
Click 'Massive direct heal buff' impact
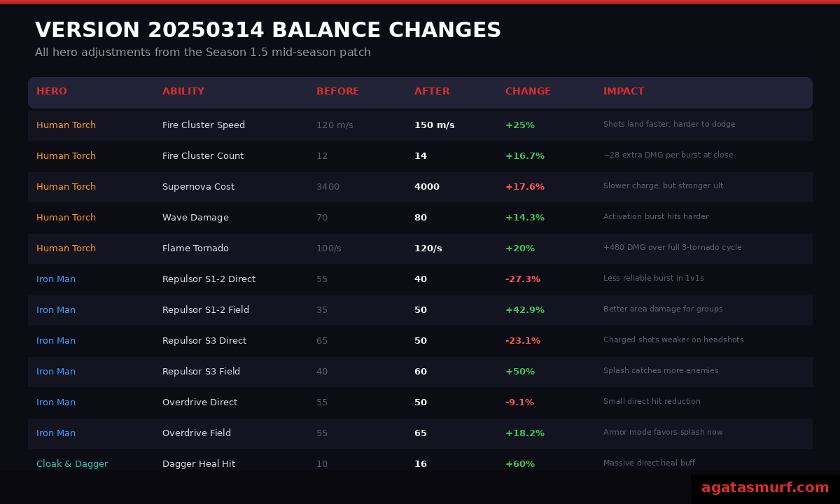coord(649,463)
